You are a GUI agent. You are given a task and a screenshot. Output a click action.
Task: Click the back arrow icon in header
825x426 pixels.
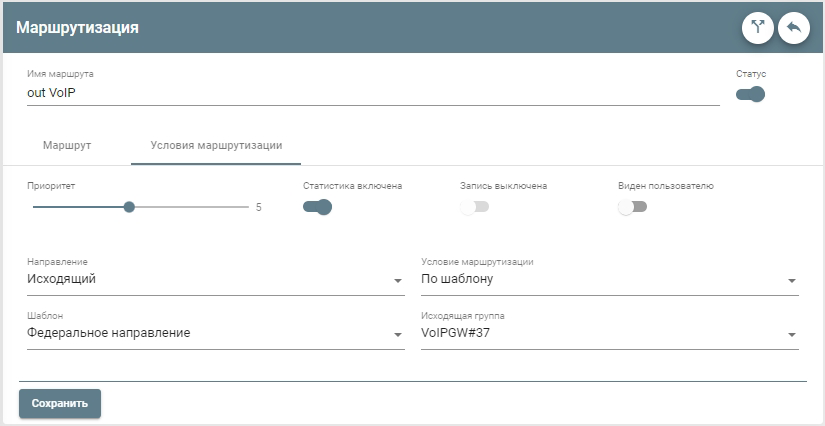pyautogui.click(x=793, y=28)
